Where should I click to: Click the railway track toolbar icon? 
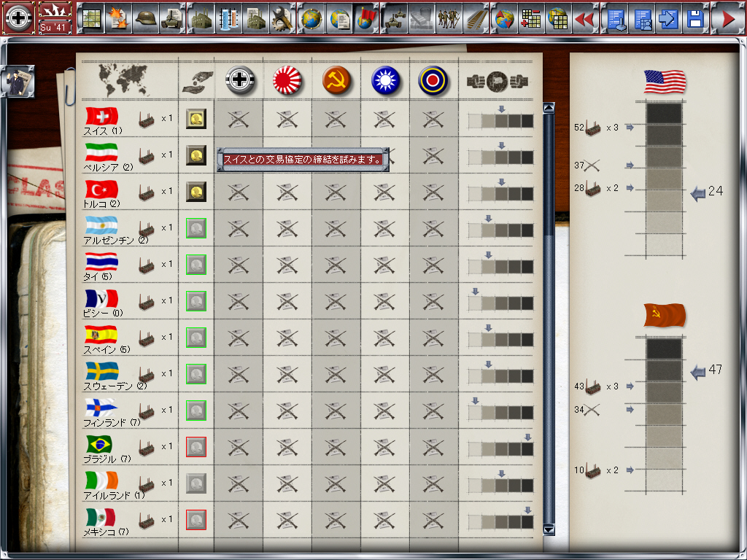(476, 19)
